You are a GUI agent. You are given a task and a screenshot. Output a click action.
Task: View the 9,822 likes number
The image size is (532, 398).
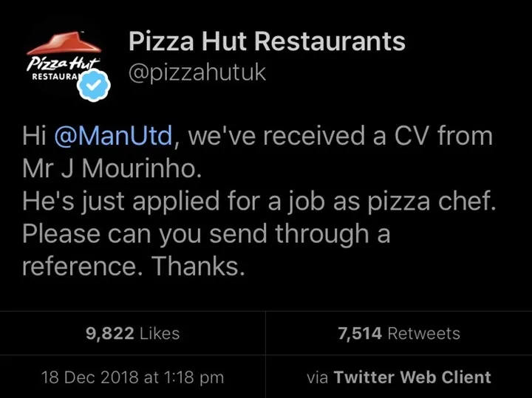coord(110,333)
